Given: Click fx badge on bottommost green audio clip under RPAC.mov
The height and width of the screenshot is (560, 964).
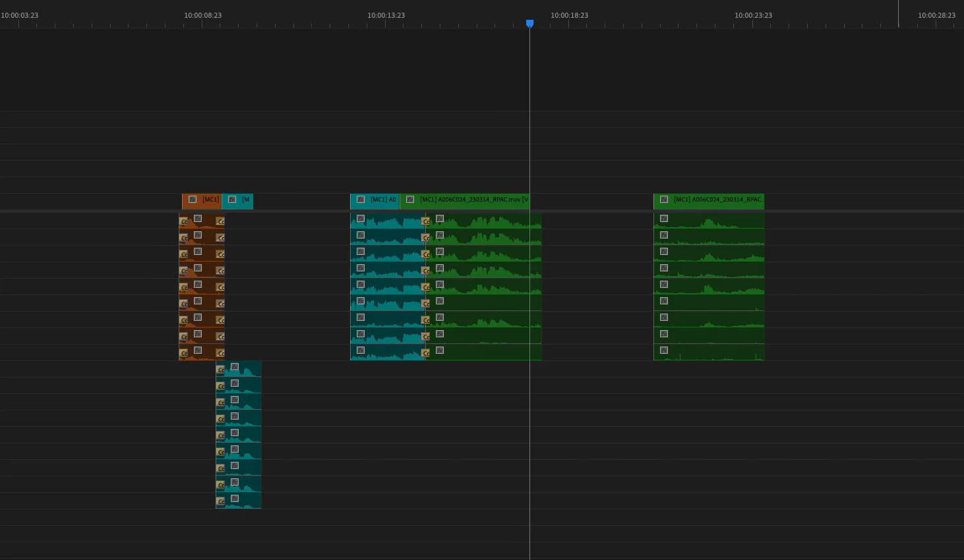Looking at the screenshot, I should click(440, 350).
